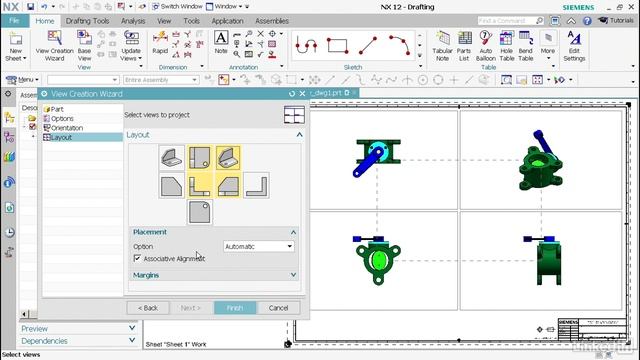
Task: Select the bottom view layout tile
Action: click(x=200, y=212)
